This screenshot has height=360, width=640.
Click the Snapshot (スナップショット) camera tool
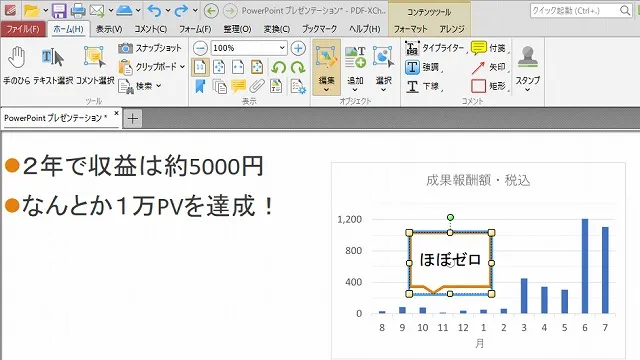click(150, 48)
